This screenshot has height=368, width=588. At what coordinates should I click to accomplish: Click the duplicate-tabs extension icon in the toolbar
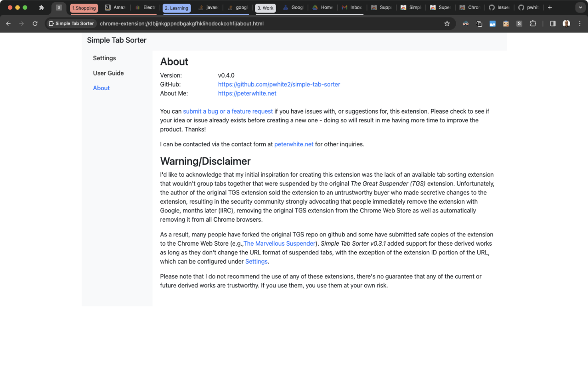click(479, 23)
